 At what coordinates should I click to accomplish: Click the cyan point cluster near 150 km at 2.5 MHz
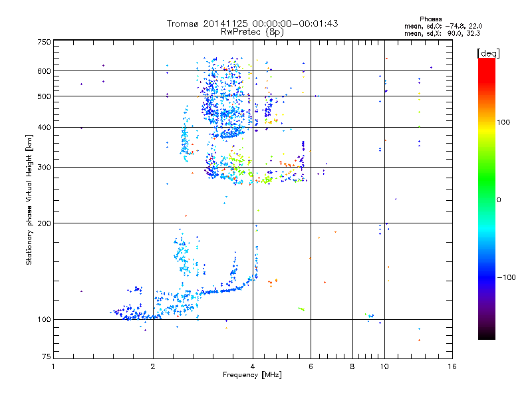tap(184, 255)
